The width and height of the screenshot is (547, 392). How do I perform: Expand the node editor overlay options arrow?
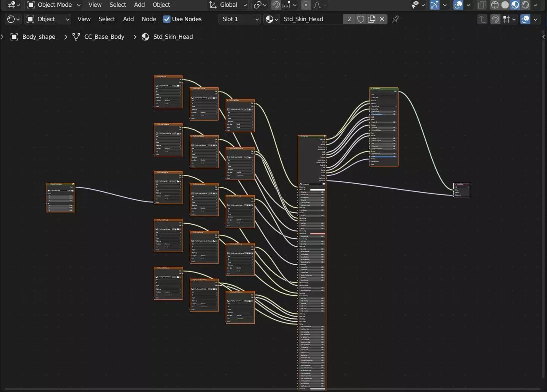pyautogui.click(x=535, y=19)
